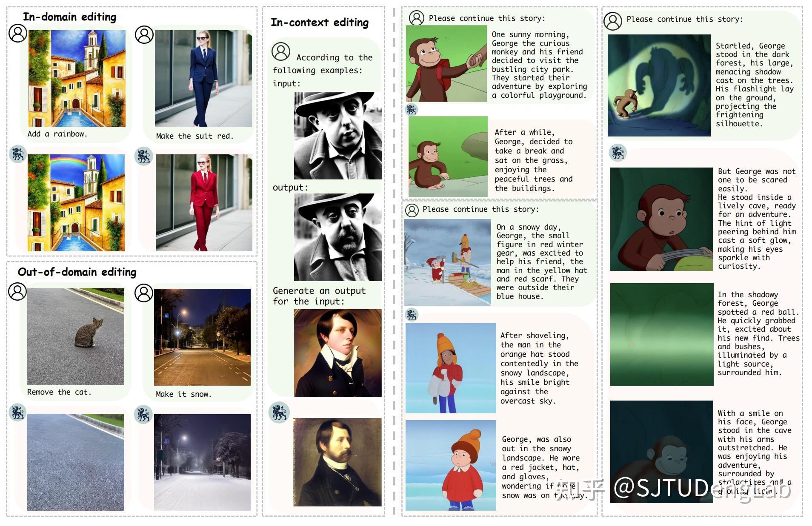This screenshot has width=812, height=526.
Task: Click user avatar beside sunny morning story prompt
Action: click(416, 18)
